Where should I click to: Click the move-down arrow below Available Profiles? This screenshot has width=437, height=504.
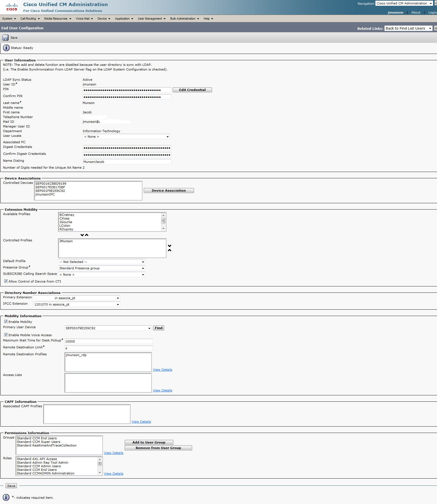(82, 235)
